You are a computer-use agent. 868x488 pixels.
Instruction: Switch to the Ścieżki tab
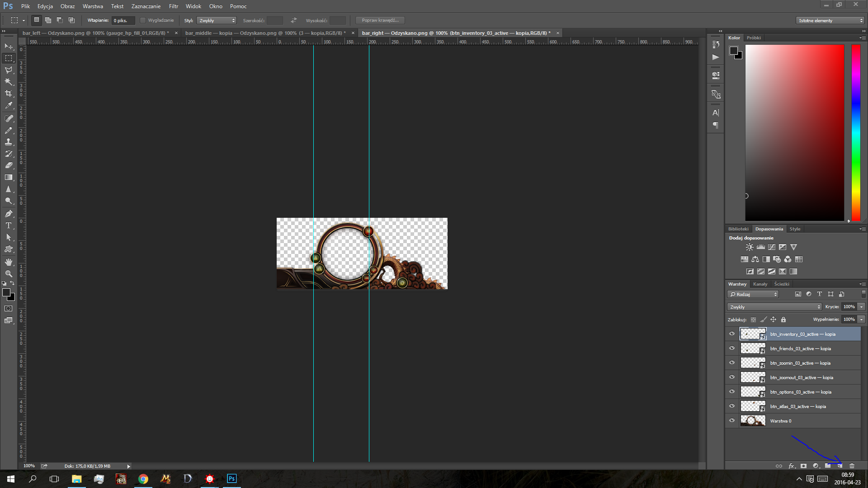click(x=782, y=284)
